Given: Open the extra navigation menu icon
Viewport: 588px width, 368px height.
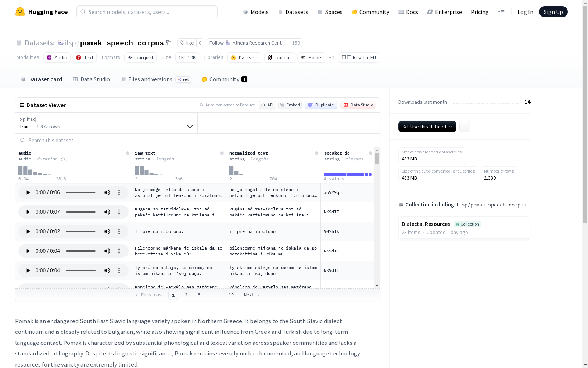Looking at the screenshot, I should click(501, 12).
